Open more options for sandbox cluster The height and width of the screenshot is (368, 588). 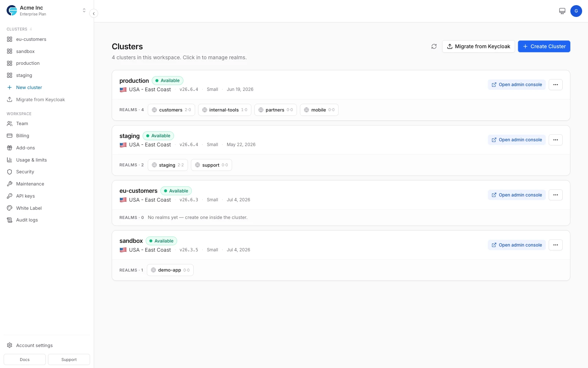556,245
